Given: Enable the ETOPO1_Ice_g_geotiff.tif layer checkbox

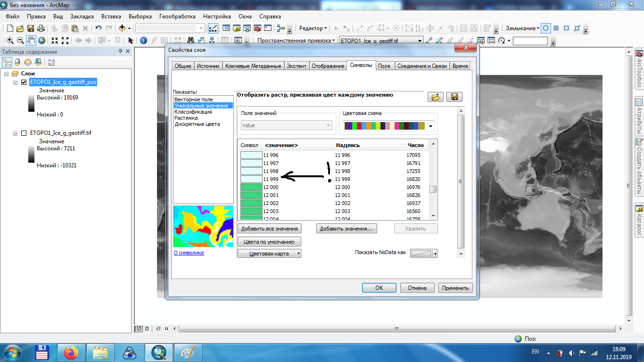Looking at the screenshot, I should click(24, 133).
